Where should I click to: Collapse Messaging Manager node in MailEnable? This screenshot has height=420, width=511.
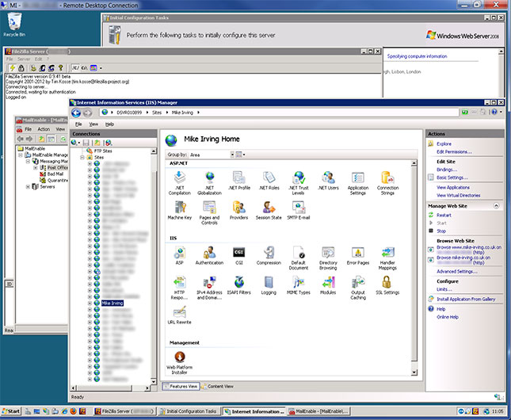point(28,161)
